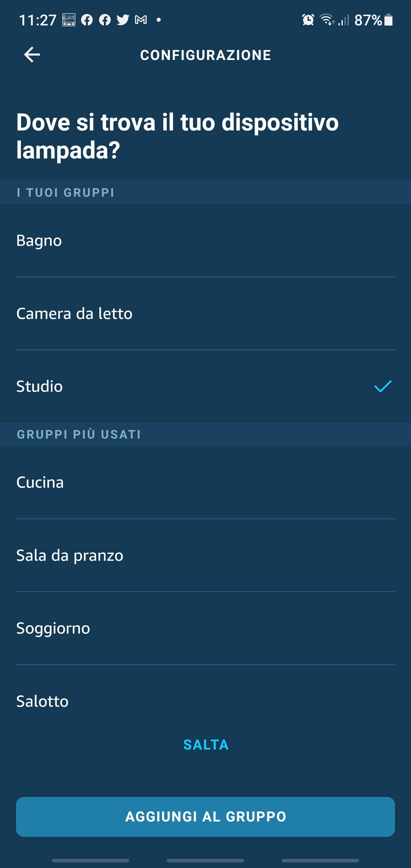The height and width of the screenshot is (868, 411).
Task: Tap the Studio group row
Action: (x=168, y=386)
